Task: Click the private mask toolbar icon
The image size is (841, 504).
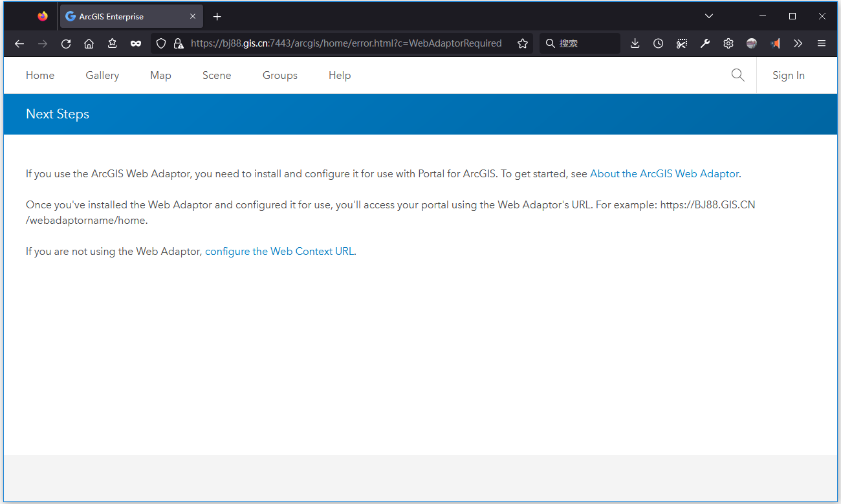Action: pos(136,43)
